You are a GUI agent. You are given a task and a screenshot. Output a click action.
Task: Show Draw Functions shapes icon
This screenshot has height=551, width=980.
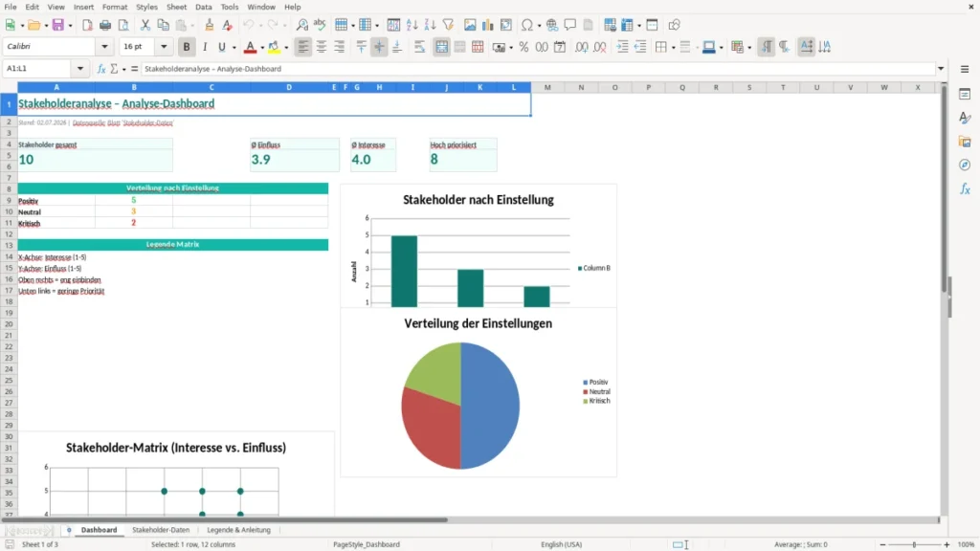pos(674,25)
